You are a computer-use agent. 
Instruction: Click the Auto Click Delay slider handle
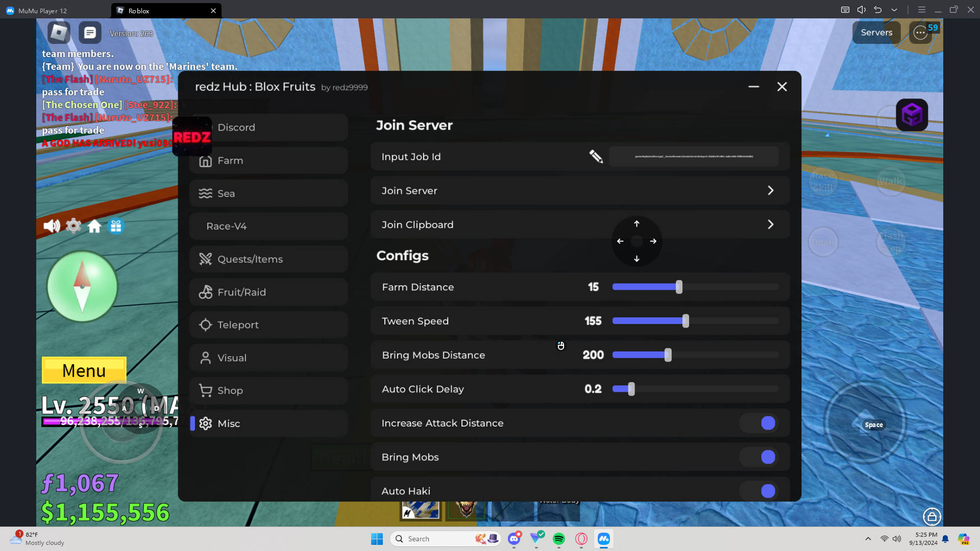click(631, 389)
